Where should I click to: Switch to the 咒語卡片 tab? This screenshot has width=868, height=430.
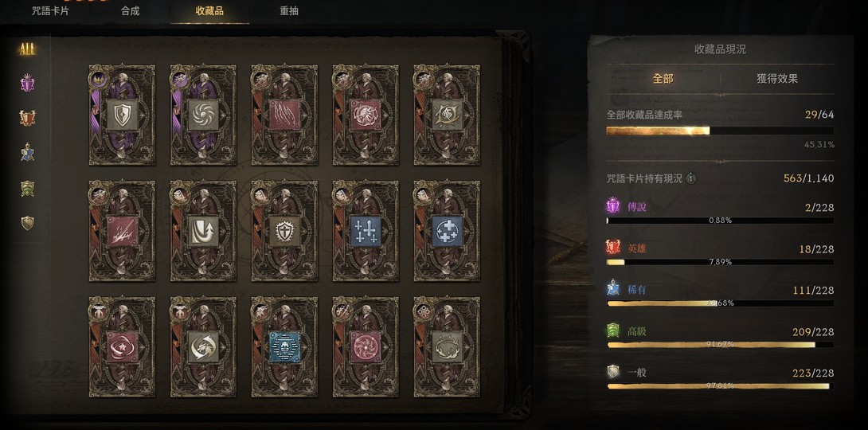(50, 11)
